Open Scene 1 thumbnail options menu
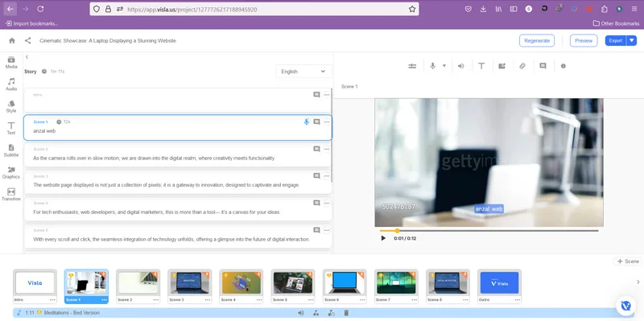The image size is (644, 321). click(105, 299)
